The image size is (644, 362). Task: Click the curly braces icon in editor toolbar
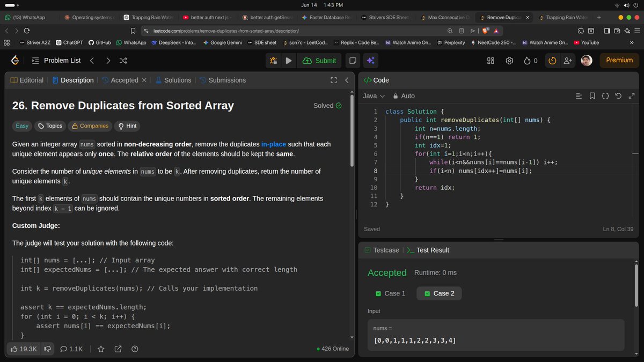click(x=605, y=96)
